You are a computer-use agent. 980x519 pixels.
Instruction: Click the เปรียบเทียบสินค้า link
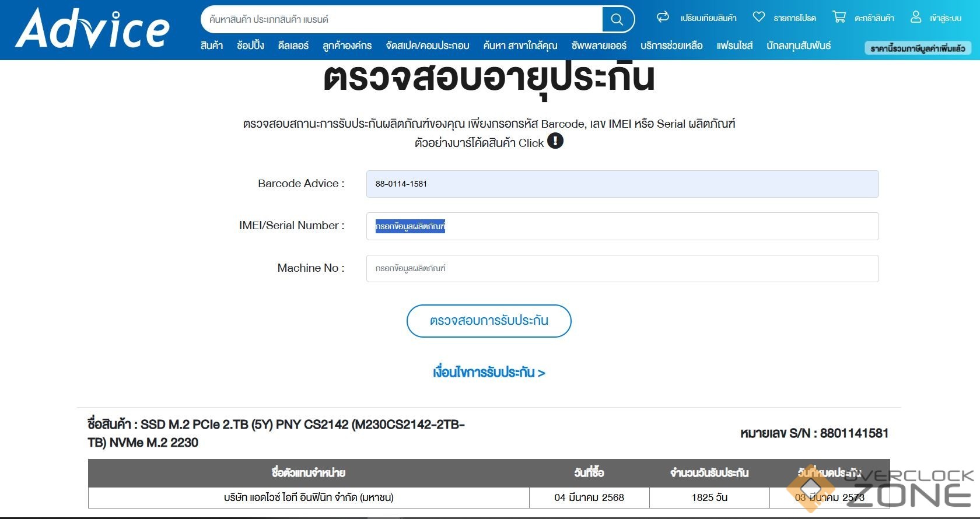pyautogui.click(x=709, y=18)
